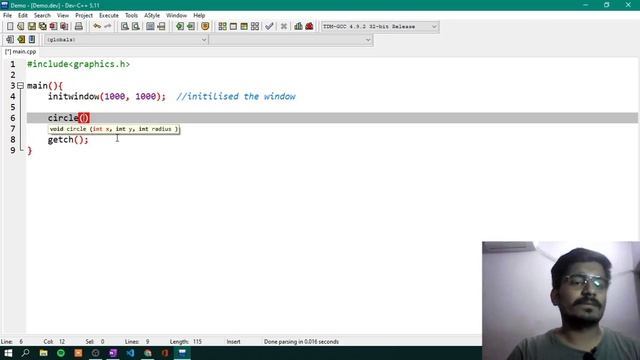
Task: Open the Search menu
Action: tap(42, 15)
